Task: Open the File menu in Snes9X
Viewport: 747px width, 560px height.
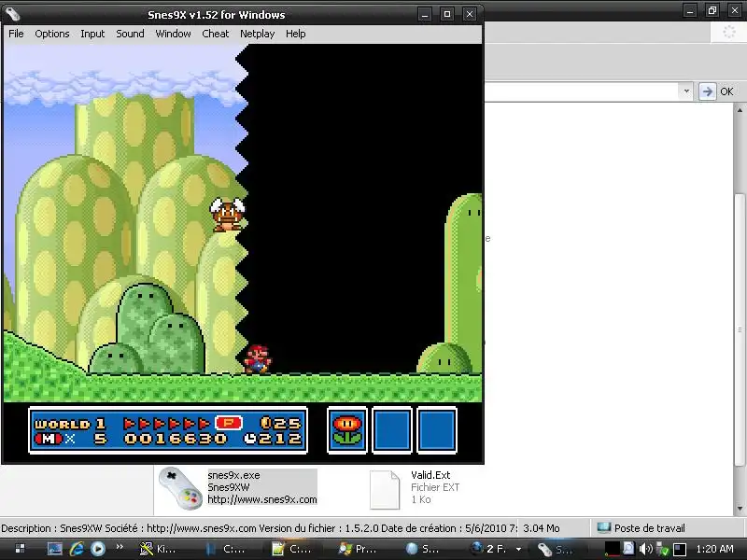Action: pos(16,34)
